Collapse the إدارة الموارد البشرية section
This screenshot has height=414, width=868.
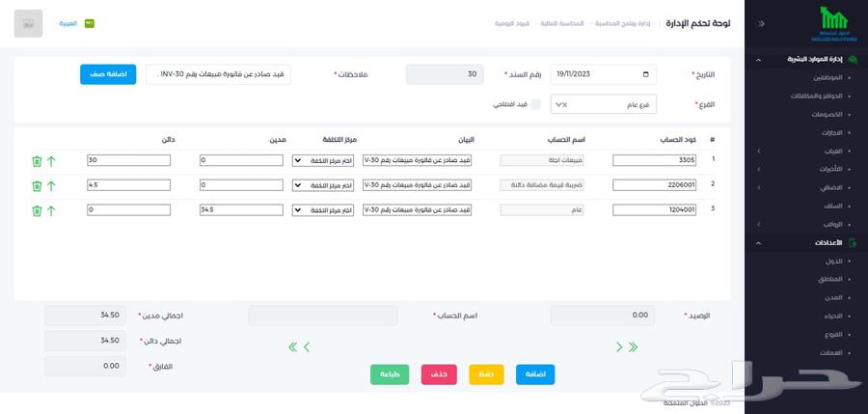(758, 59)
